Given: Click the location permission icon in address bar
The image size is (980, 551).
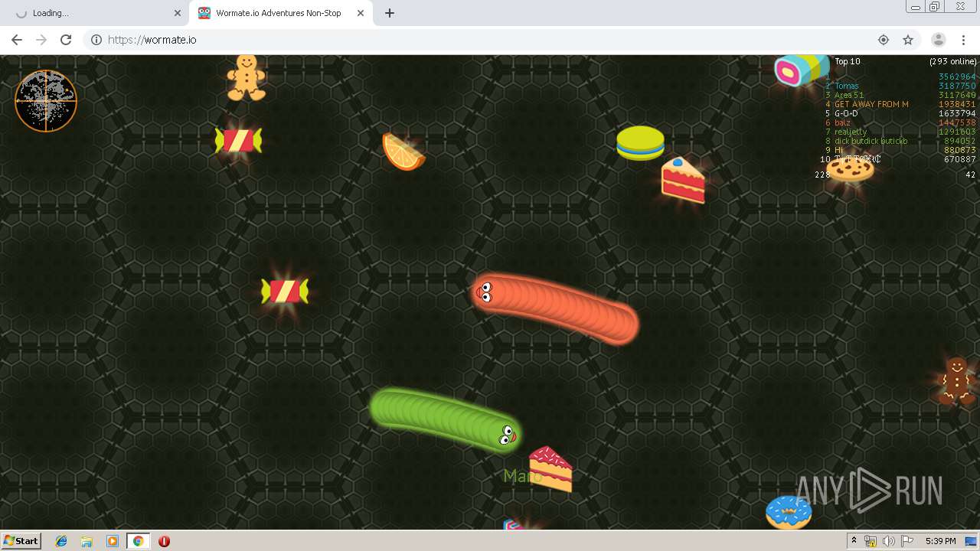Looking at the screenshot, I should pyautogui.click(x=884, y=40).
